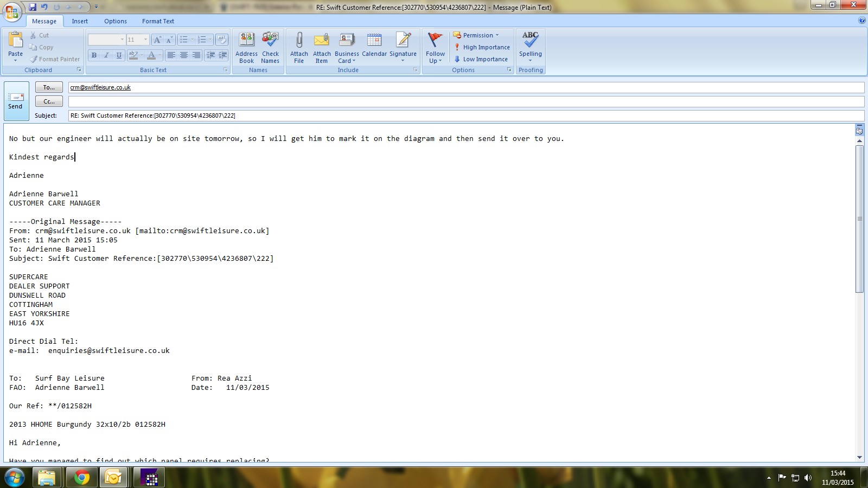The width and height of the screenshot is (868, 488).
Task: Click the message body vertical scrollbar
Action: (859, 219)
